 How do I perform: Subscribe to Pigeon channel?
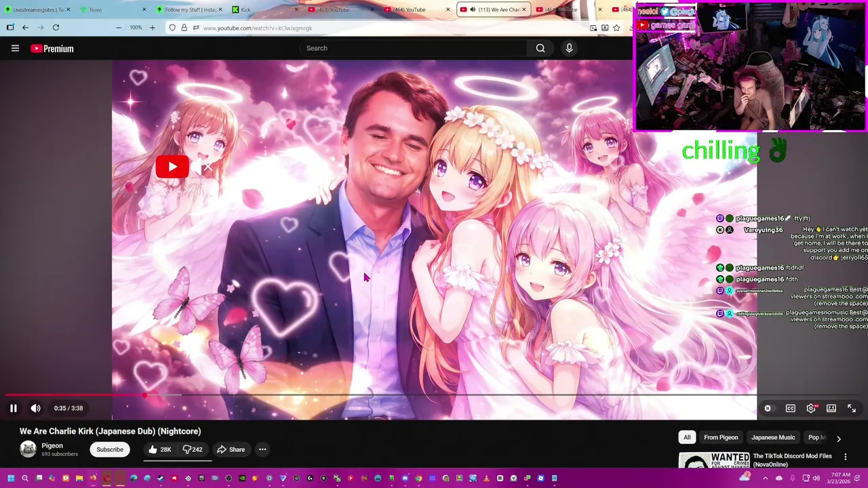click(110, 449)
